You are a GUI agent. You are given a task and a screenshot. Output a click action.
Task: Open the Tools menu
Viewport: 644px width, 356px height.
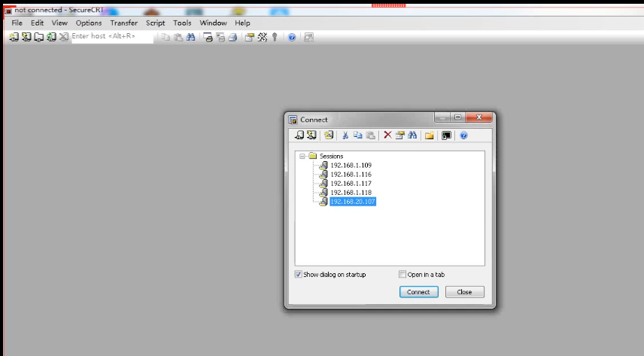[x=182, y=23]
